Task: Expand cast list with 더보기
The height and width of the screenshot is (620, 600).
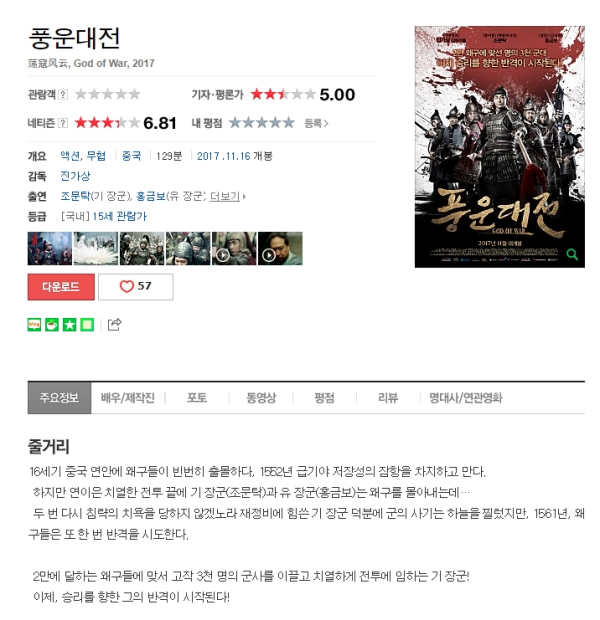Action: coord(227,196)
